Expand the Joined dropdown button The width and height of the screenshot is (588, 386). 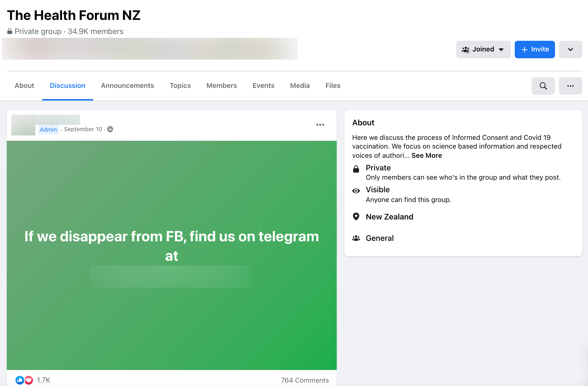pos(483,50)
